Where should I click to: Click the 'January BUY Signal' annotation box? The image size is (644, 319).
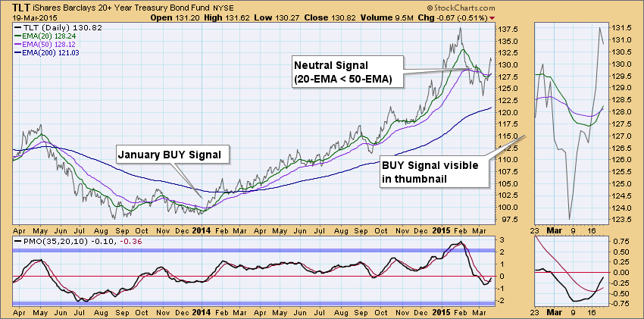tap(172, 155)
